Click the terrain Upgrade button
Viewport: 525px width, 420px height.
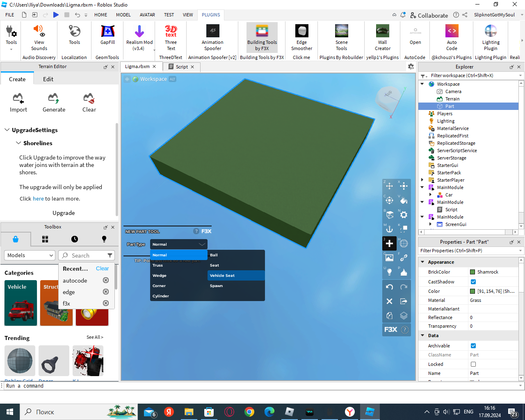pos(64,213)
